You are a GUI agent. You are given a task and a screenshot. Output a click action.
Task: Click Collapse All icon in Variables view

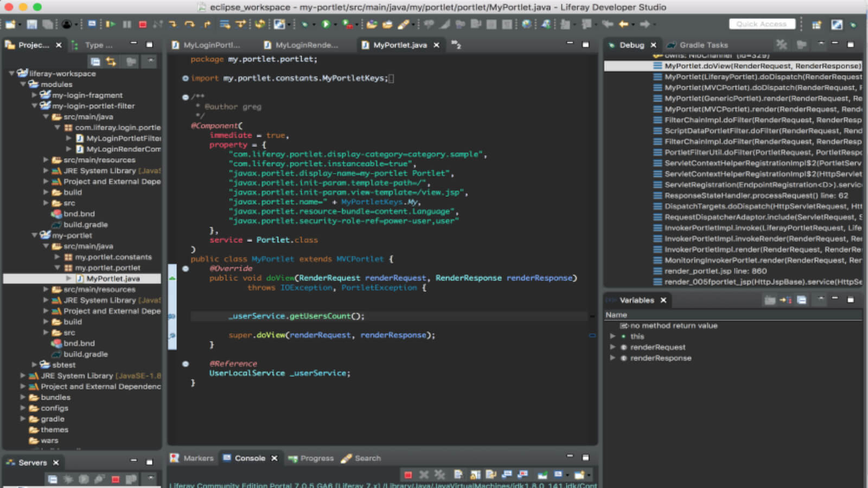point(802,300)
